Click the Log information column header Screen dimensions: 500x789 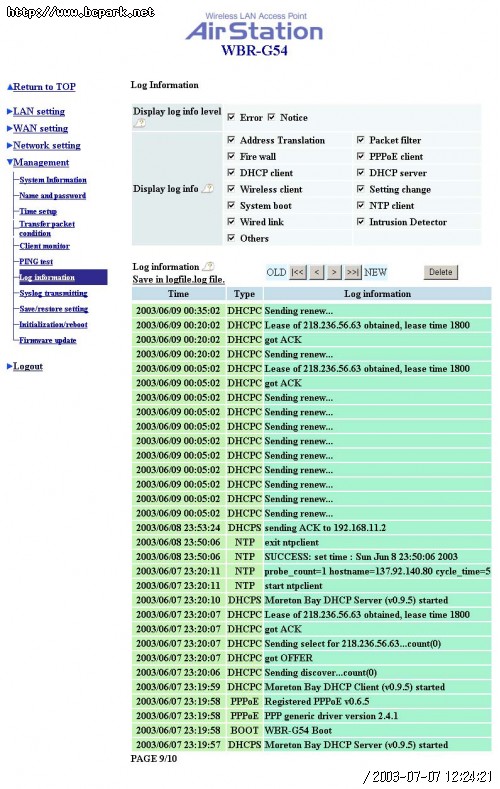(377, 293)
